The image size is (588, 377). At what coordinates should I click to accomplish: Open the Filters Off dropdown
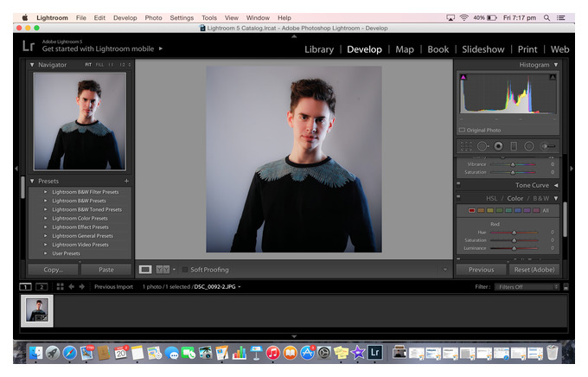[x=527, y=287]
